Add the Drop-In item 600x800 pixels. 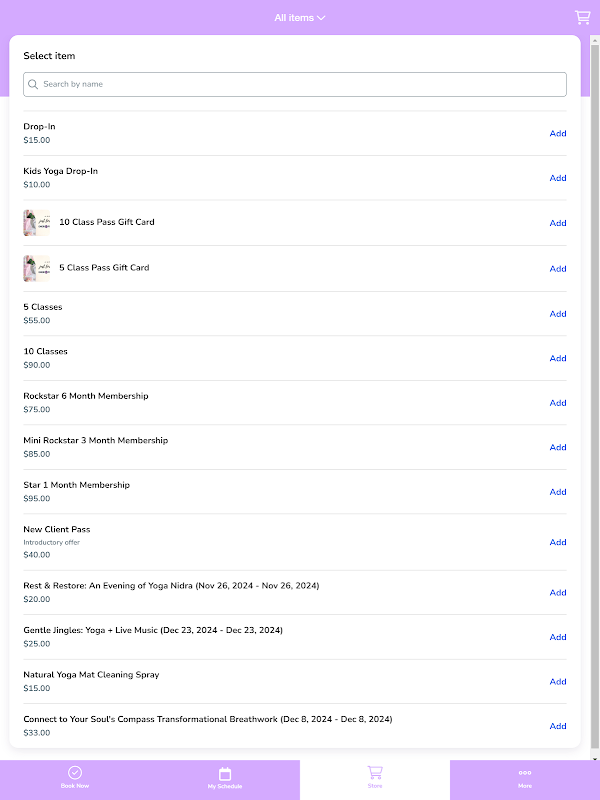pyautogui.click(x=558, y=134)
